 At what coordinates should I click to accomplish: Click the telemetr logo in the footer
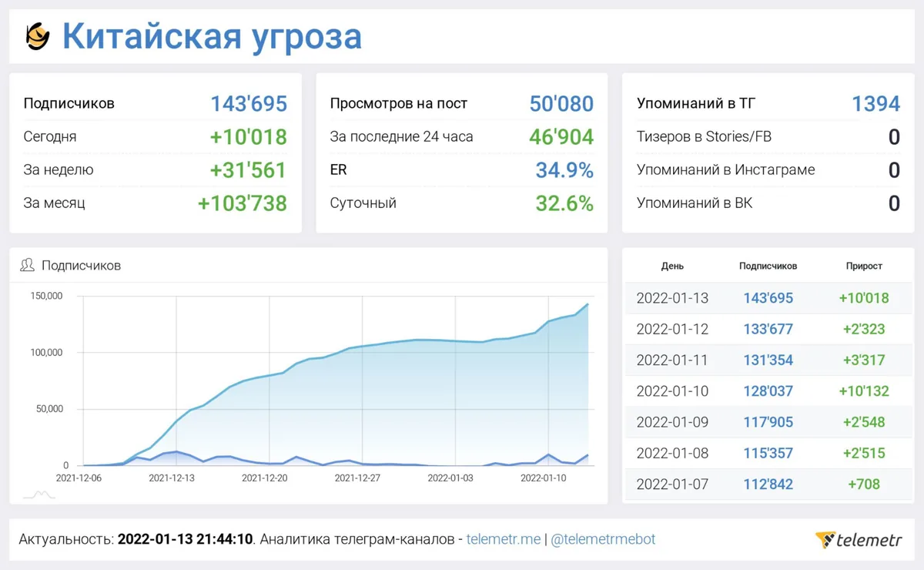(x=859, y=540)
